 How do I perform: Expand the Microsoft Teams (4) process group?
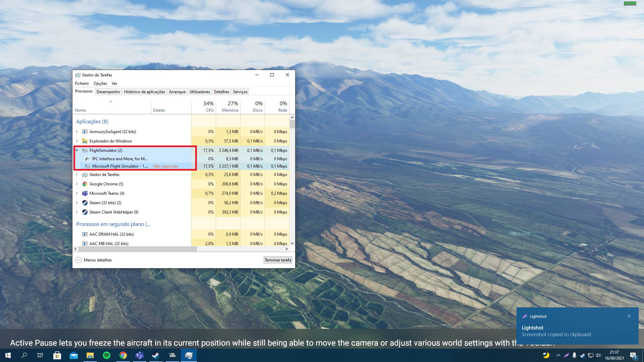coord(77,193)
